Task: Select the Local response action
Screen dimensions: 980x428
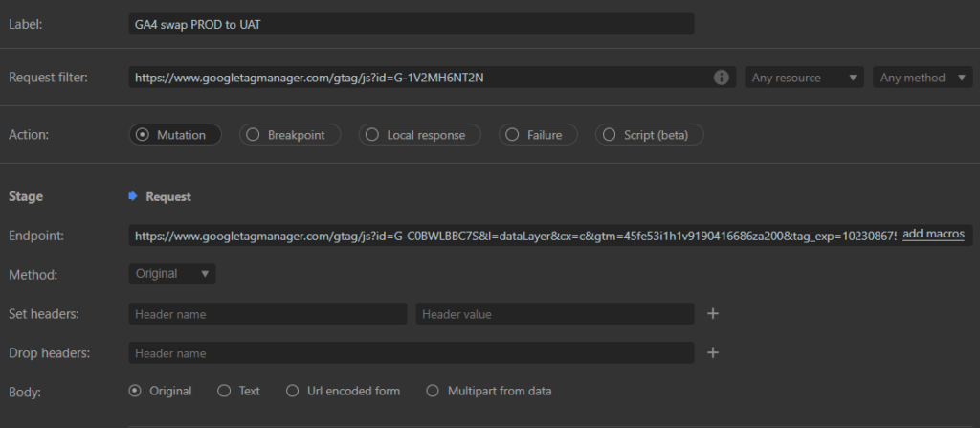Action: 419,135
